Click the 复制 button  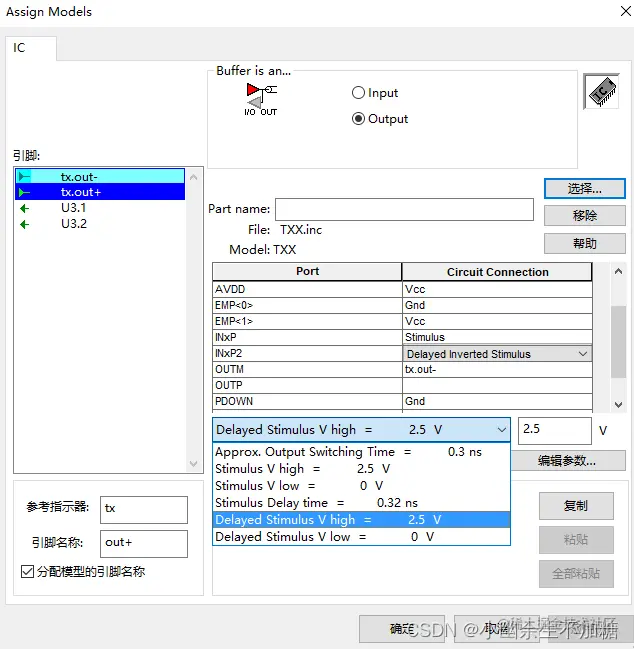pos(576,505)
